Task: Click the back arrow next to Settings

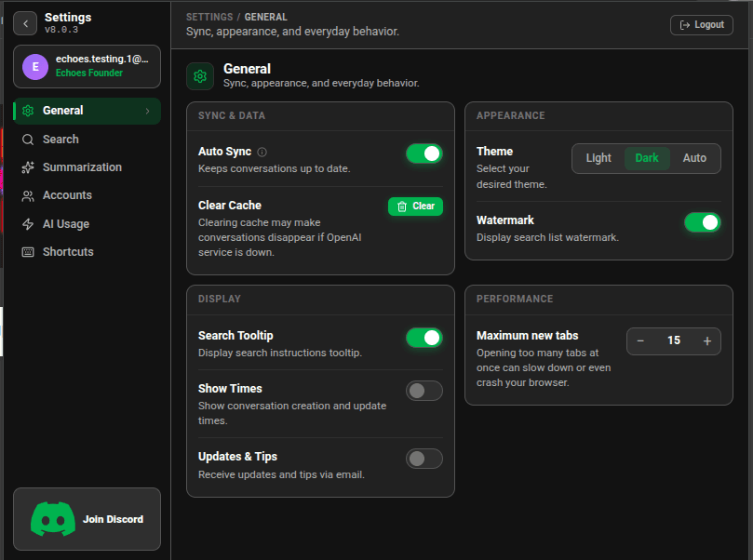Action: (25, 23)
